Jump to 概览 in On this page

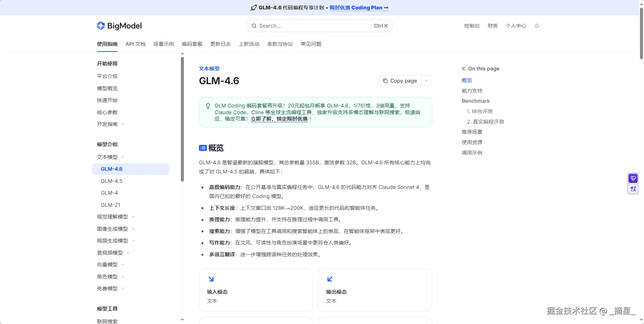click(x=467, y=80)
